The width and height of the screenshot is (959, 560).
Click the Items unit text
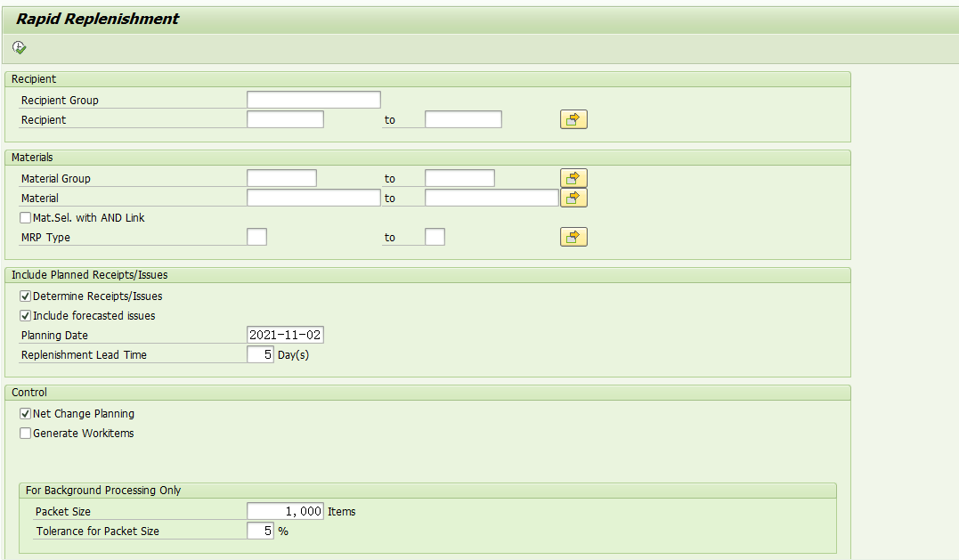341,511
